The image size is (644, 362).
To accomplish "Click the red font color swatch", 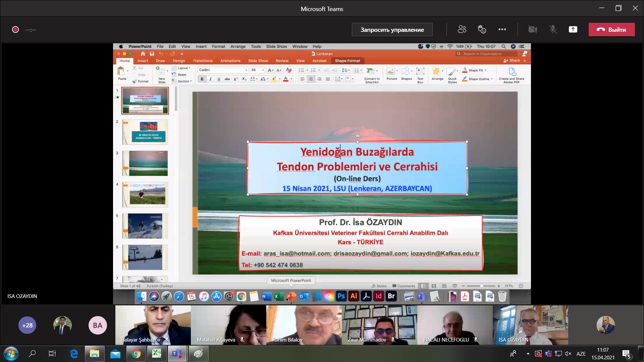I will tap(286, 79).
